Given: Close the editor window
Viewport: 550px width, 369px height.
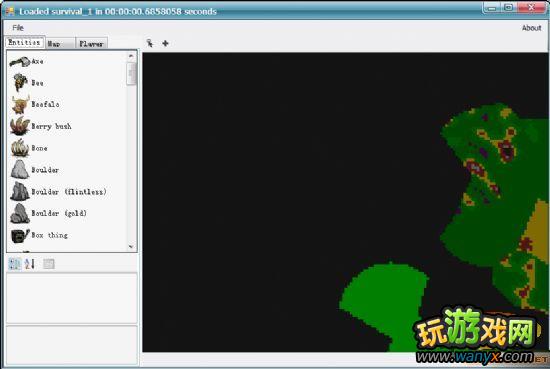Looking at the screenshot, I should [x=531, y=8].
